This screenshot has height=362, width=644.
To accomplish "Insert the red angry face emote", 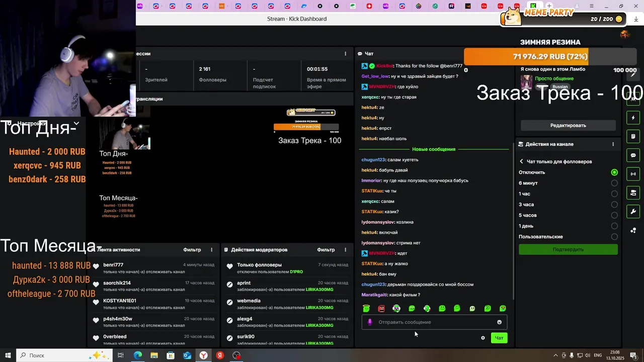I will point(381,308).
